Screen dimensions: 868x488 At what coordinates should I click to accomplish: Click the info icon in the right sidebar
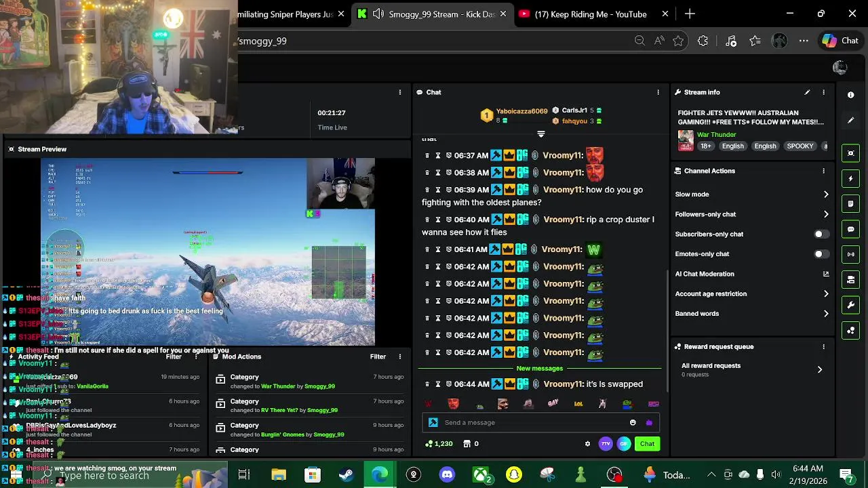tap(850, 95)
